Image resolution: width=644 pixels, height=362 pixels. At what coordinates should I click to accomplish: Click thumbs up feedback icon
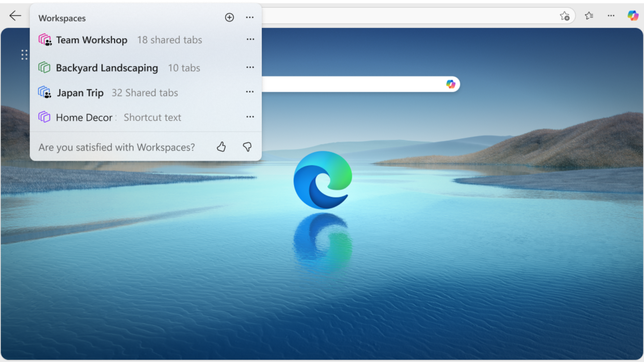click(x=221, y=147)
